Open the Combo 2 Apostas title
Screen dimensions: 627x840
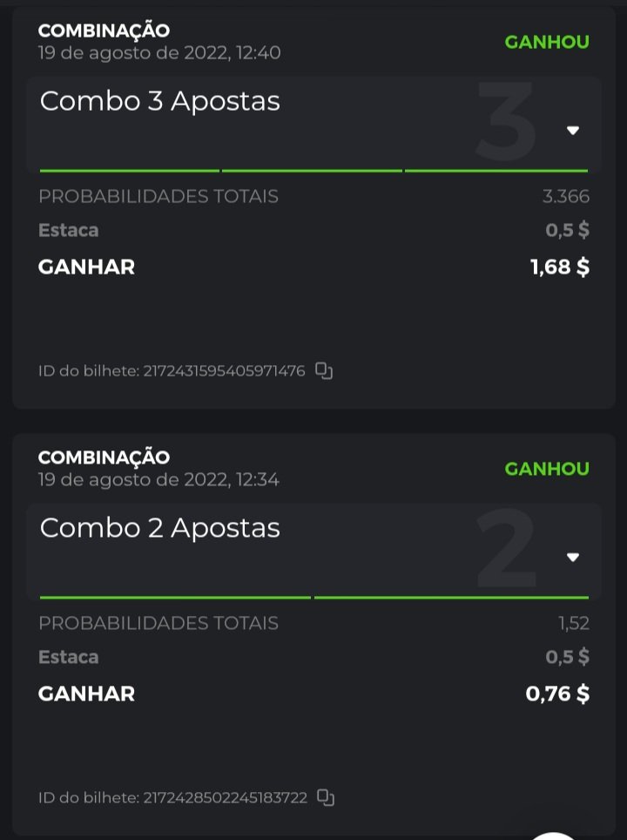[x=160, y=528]
